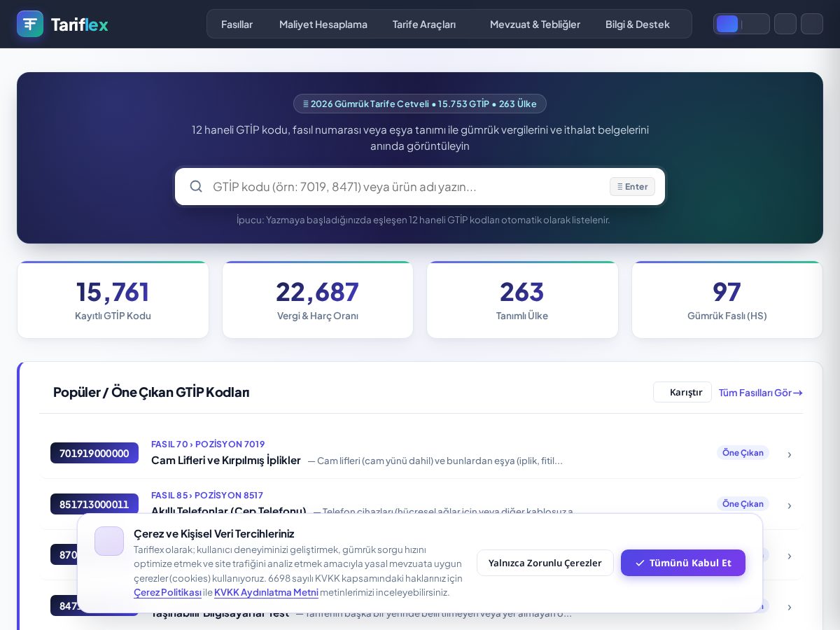Follow the Tüm Fasılları Gör link
The width and height of the screenshot is (840, 630).
pos(760,392)
